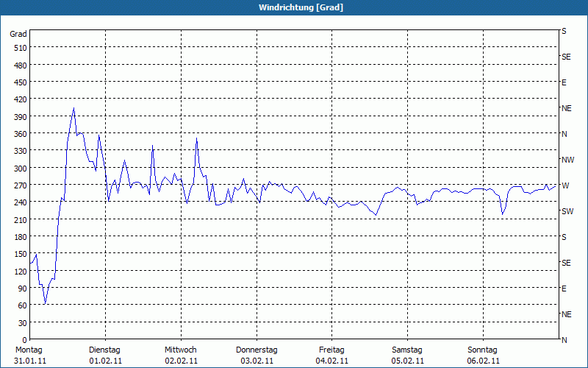Click the y-axis value 90
Viewport: 588px width, 368px height.
(x=23, y=289)
